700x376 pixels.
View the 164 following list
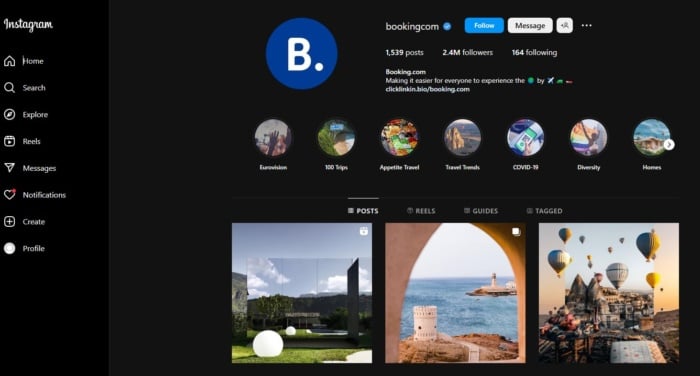pyautogui.click(x=534, y=52)
